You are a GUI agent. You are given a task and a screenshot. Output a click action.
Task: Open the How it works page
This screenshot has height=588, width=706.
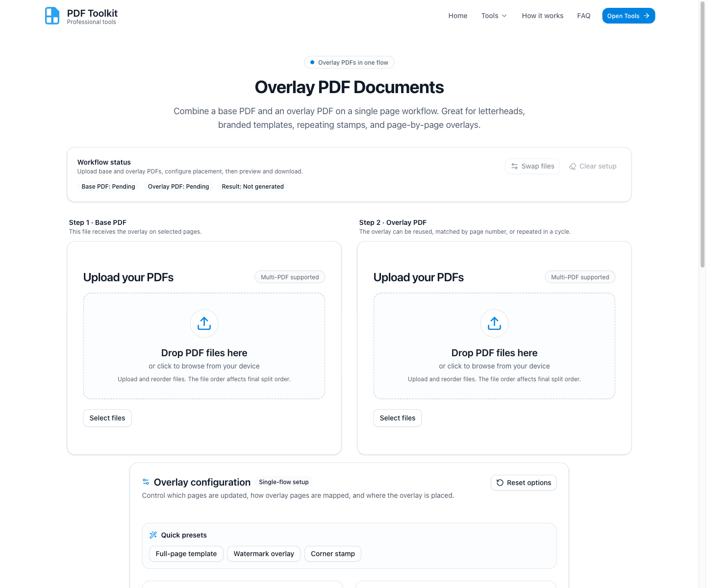[542, 15]
